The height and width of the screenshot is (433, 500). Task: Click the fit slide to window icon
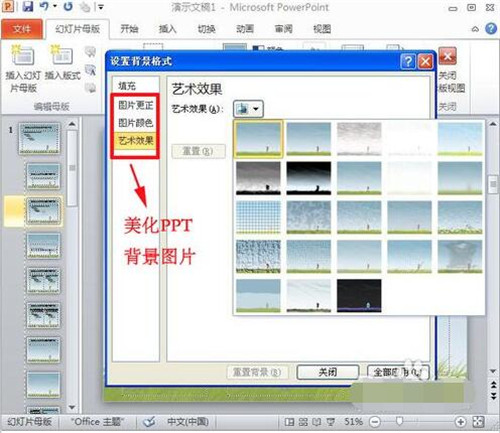(x=478, y=422)
